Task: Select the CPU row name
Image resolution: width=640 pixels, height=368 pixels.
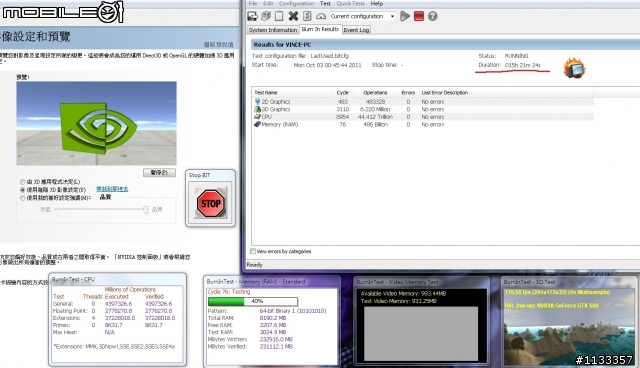Action: pos(267,117)
